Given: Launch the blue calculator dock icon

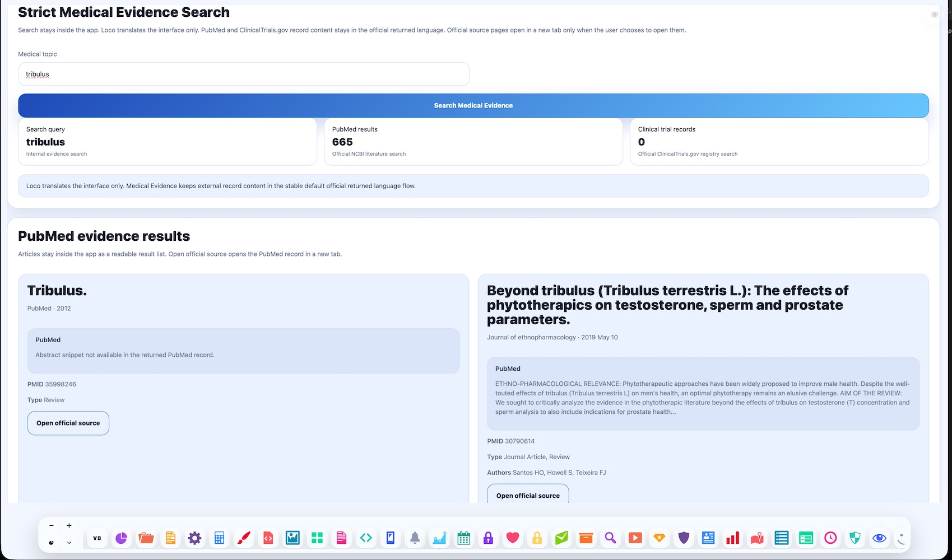Looking at the screenshot, I should pyautogui.click(x=219, y=538).
